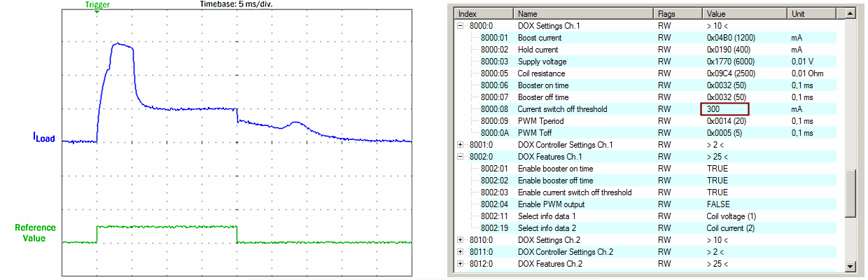Click the scrollbar down arrow
Image resolution: width=868 pixels, height=280 pixels.
click(850, 266)
